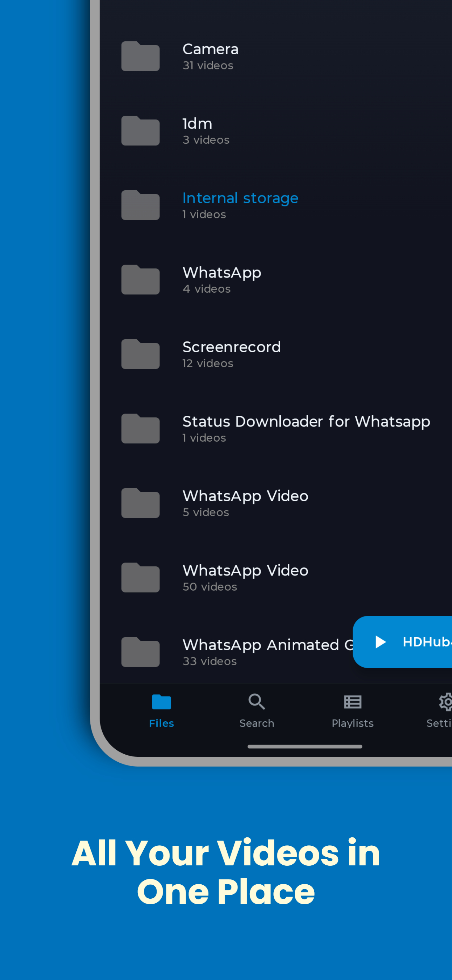Click the folder icon beside WhatsApp, 4 videos
Screen dimensions: 452x980
point(141,280)
